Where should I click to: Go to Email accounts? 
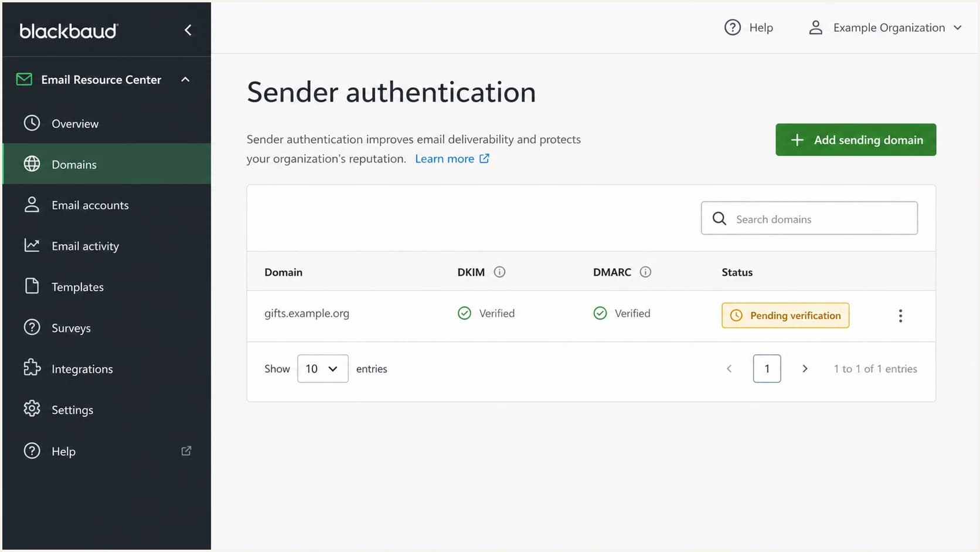pyautogui.click(x=107, y=205)
